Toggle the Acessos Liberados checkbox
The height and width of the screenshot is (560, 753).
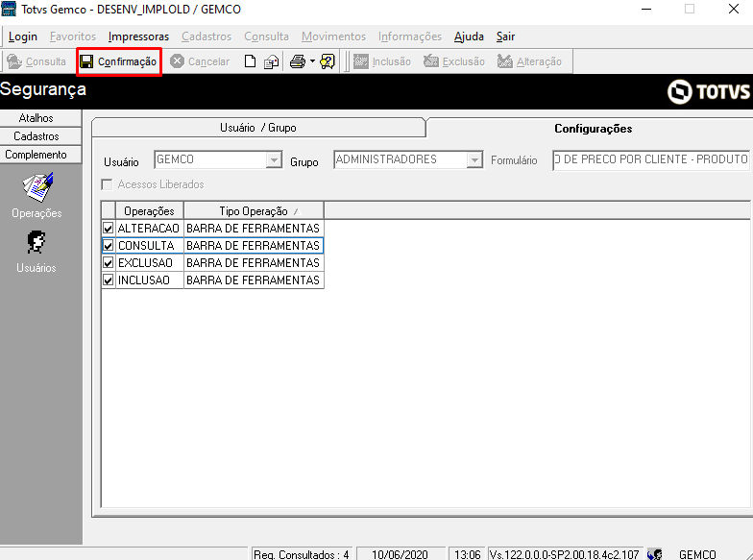pyautogui.click(x=107, y=184)
